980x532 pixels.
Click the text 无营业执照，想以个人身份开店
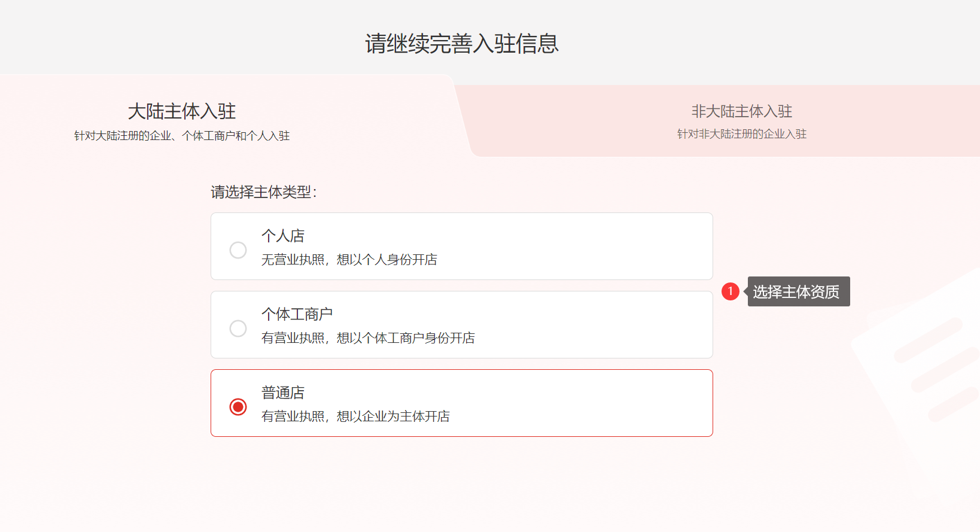(x=349, y=260)
